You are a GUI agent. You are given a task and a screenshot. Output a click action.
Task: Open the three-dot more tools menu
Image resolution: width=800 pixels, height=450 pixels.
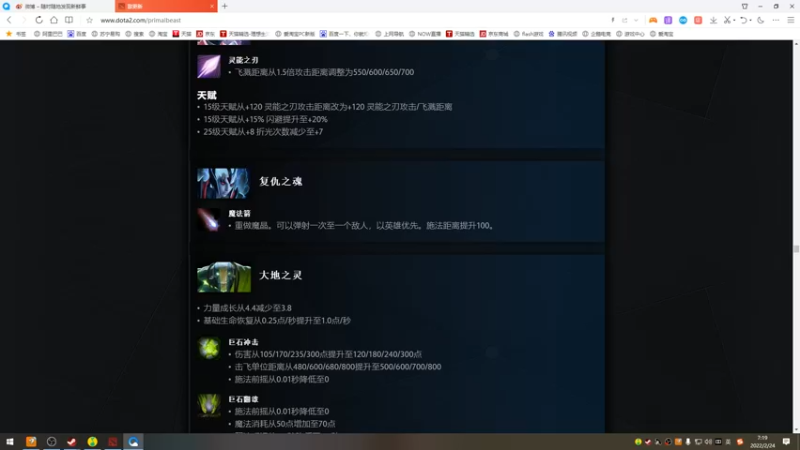pyautogui.click(x=776, y=20)
